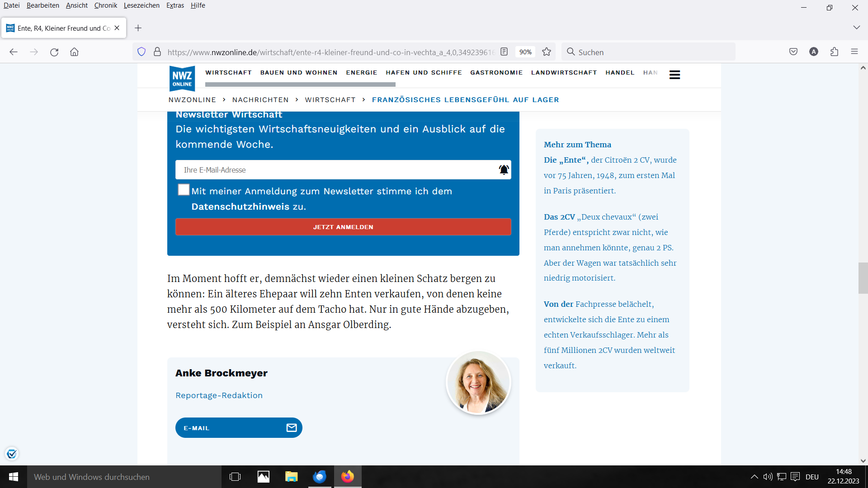Click the Firefox reload page icon

[54, 52]
